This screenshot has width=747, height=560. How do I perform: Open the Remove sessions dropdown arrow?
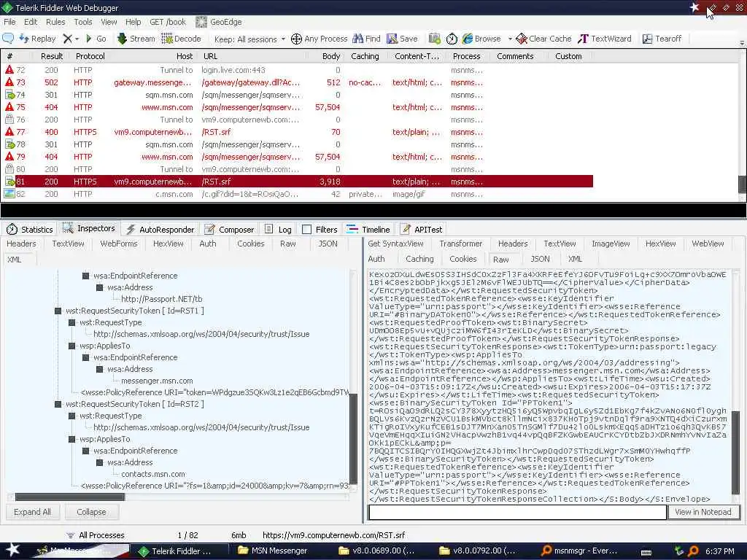point(77,39)
